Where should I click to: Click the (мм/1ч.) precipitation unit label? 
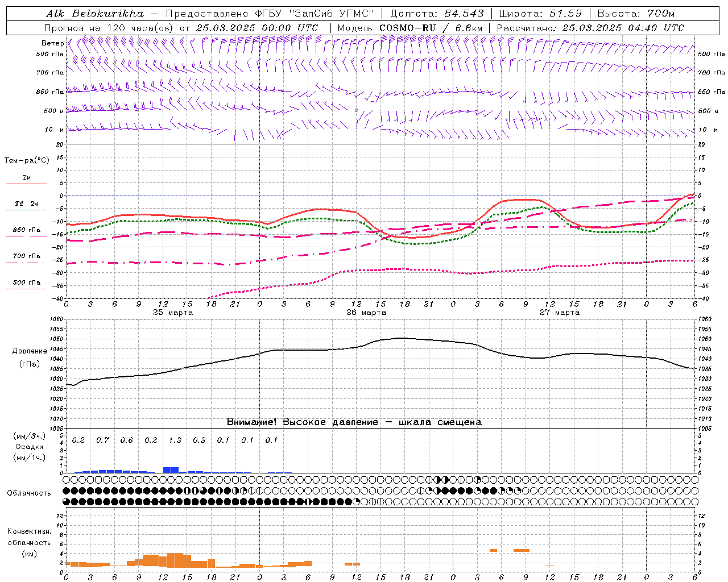click(x=30, y=458)
